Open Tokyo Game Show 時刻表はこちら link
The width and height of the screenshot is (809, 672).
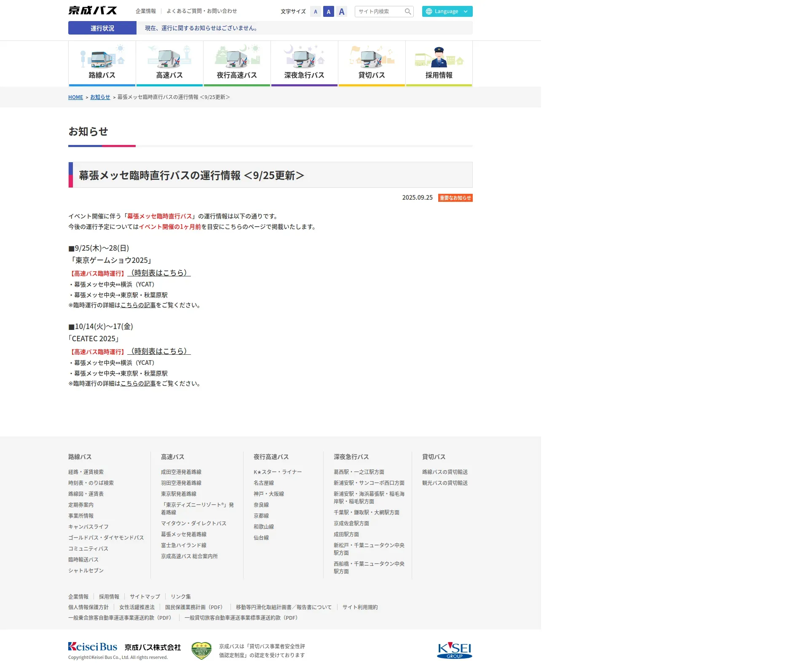pyautogui.click(x=159, y=273)
